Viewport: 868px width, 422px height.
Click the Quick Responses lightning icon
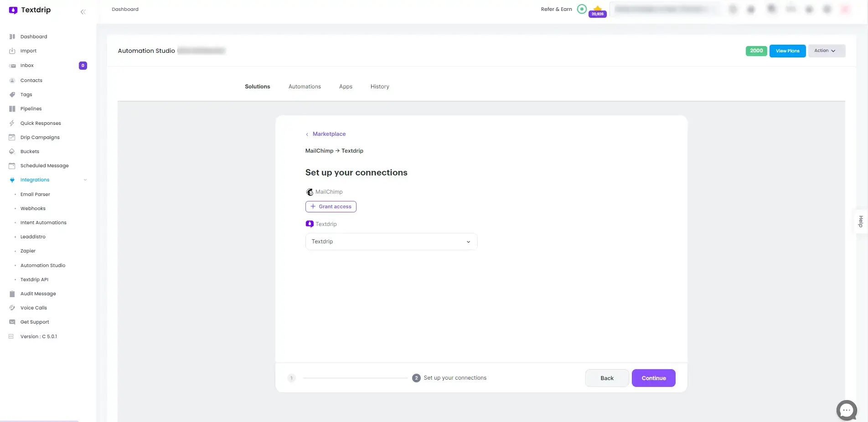point(12,123)
